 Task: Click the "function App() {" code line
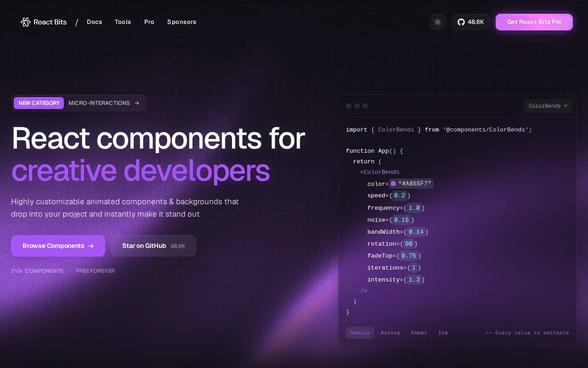pyautogui.click(x=374, y=151)
